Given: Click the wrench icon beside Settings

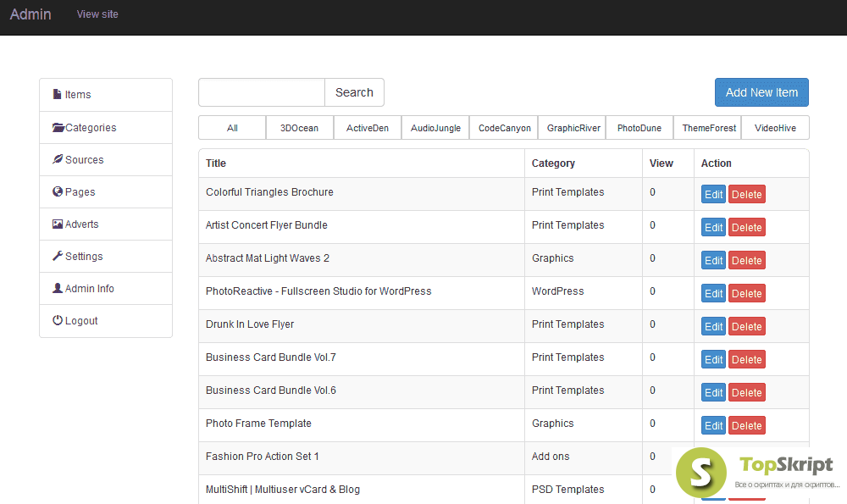Looking at the screenshot, I should (58, 257).
